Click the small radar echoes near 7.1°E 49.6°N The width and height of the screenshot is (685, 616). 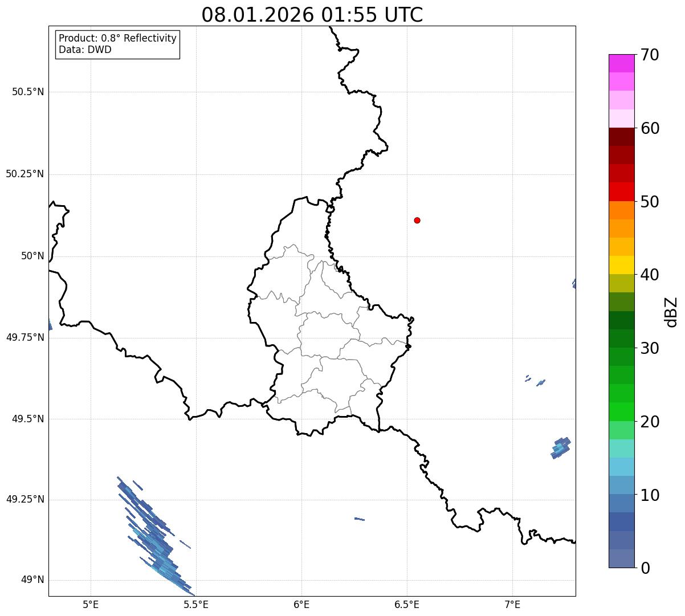[x=535, y=380]
